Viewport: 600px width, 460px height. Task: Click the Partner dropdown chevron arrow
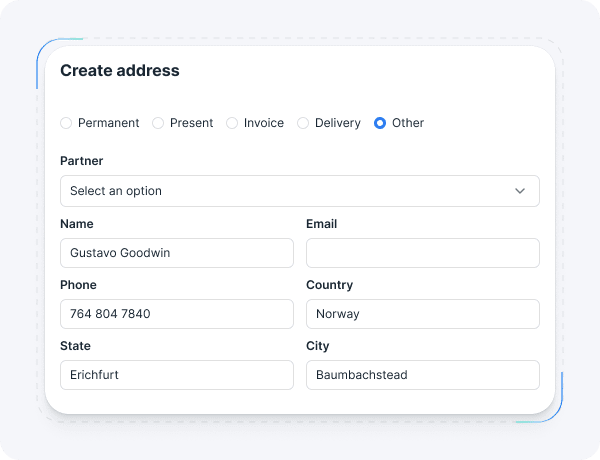tap(520, 191)
